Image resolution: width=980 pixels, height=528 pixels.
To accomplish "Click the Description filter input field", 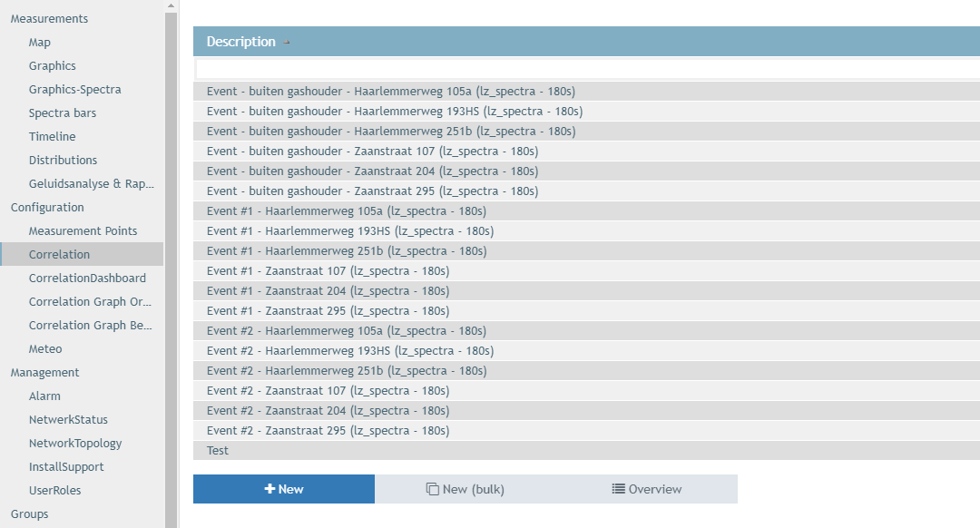I will pos(586,69).
